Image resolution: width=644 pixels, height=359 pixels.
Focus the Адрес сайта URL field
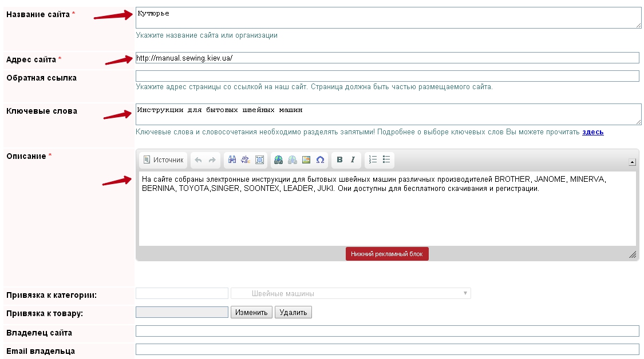pos(388,58)
